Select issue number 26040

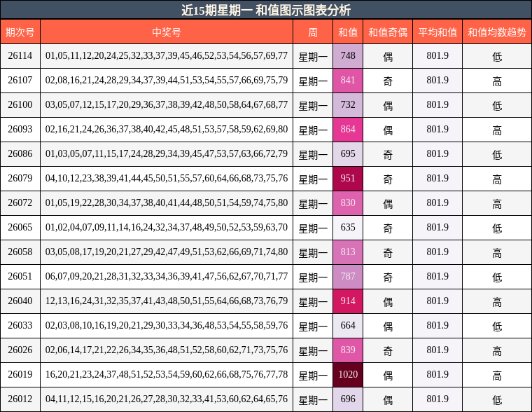tap(20, 301)
